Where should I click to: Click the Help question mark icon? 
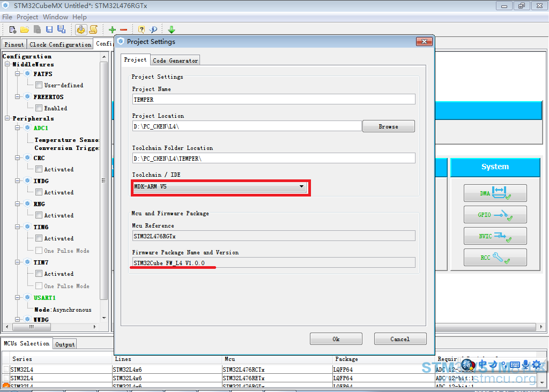(x=142, y=30)
